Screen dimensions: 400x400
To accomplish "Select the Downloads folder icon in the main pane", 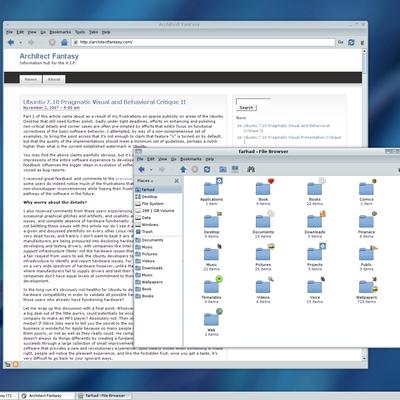I will pos(315,221).
